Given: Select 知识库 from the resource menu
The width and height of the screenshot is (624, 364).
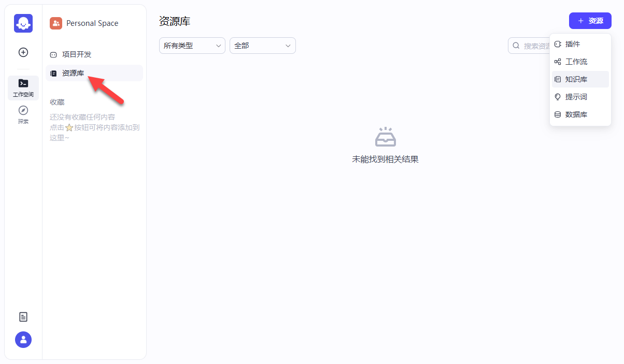Looking at the screenshot, I should [x=577, y=79].
